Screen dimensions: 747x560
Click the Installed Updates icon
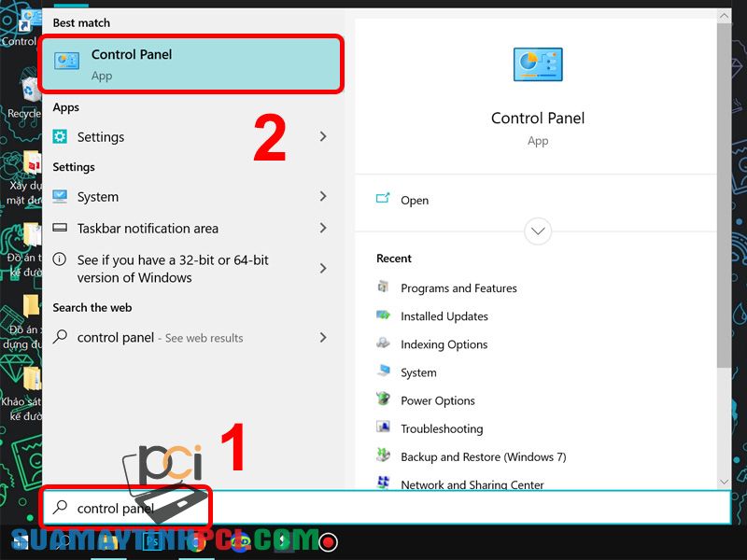click(x=383, y=315)
